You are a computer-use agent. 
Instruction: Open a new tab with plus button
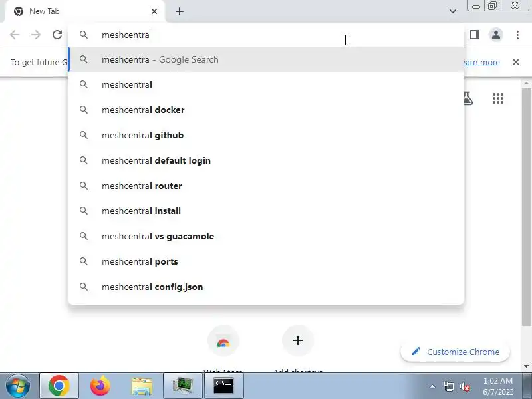coord(180,11)
